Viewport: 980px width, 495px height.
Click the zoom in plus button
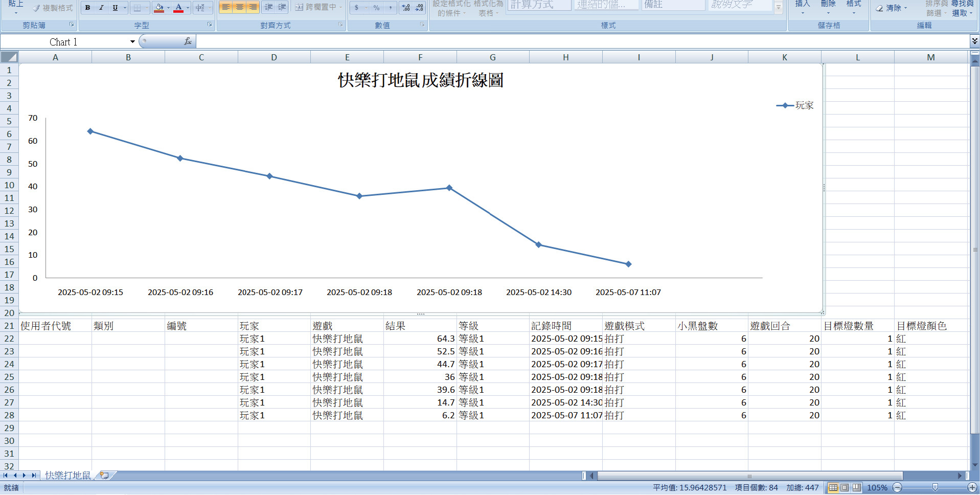pyautogui.click(x=972, y=487)
